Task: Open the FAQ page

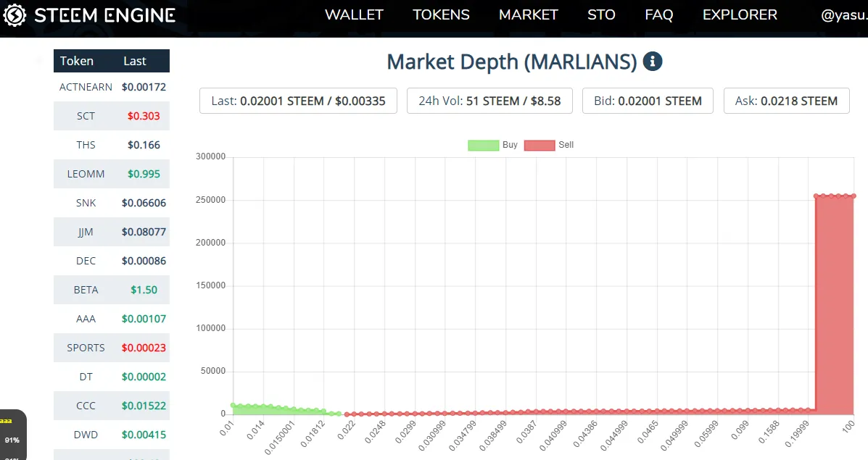Action: pyautogui.click(x=658, y=15)
